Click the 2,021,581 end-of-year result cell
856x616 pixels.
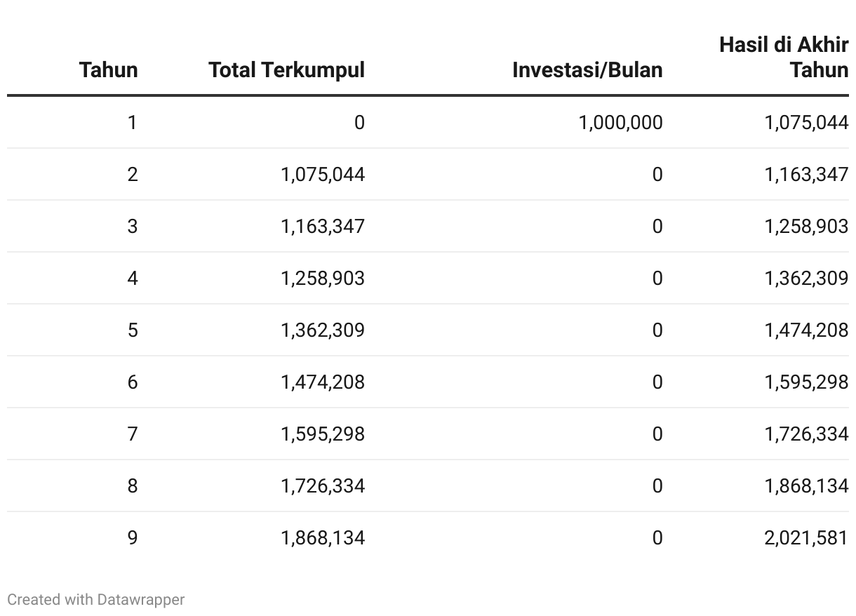coord(805,538)
